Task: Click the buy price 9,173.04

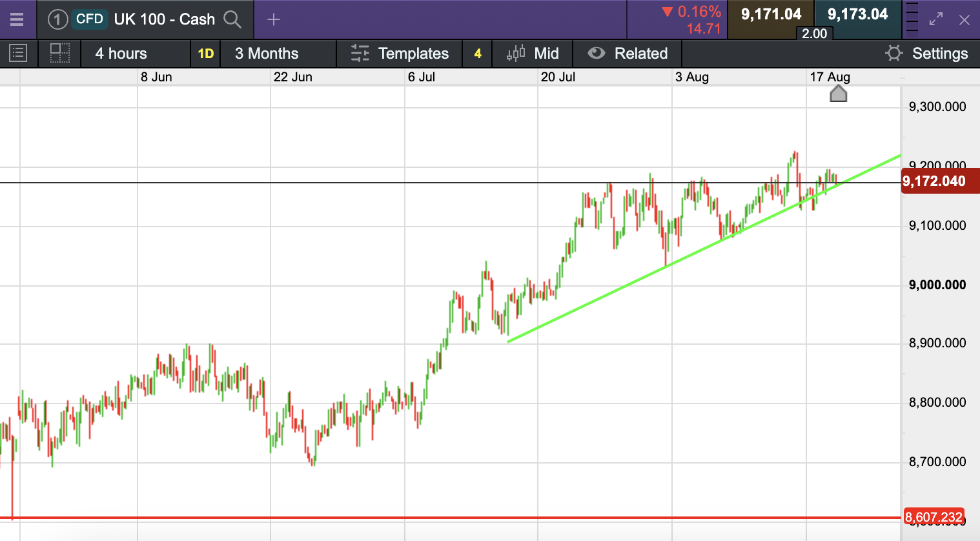Action: 858,14
